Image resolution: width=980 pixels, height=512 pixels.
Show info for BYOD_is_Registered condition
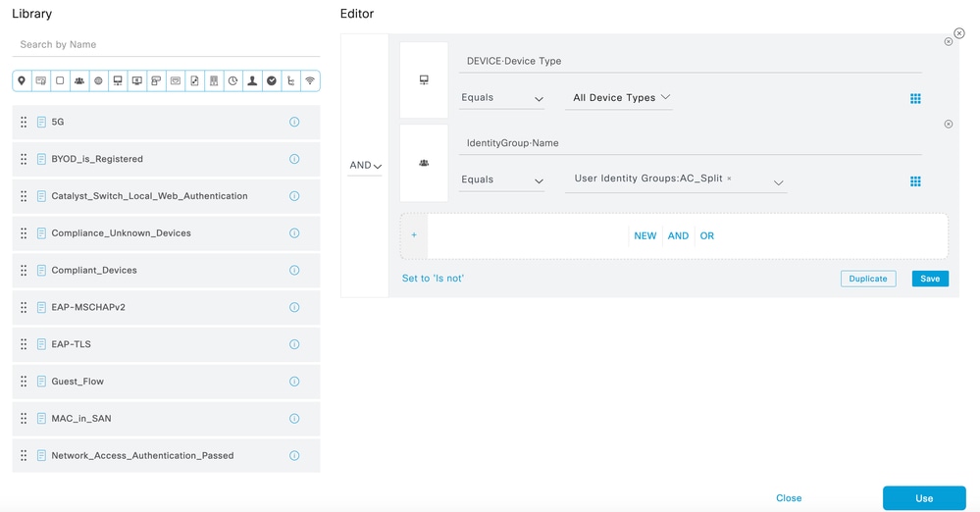click(x=294, y=159)
